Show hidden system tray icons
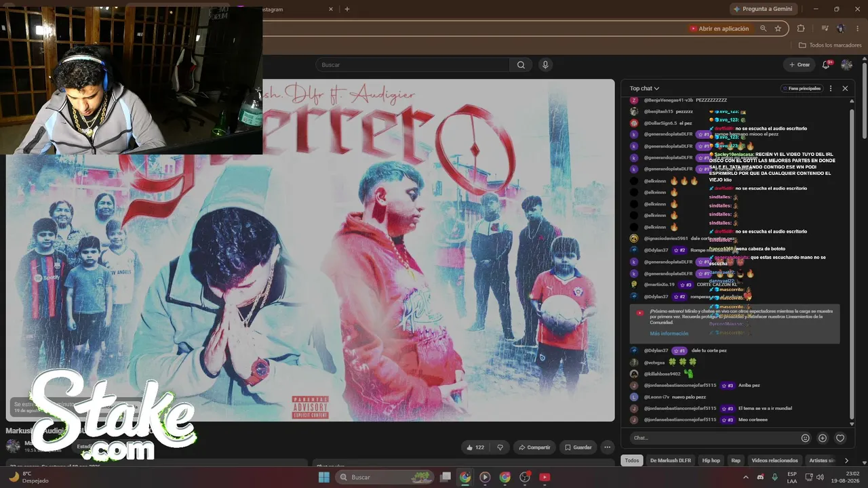Screen dimensions: 868x488 [745, 477]
